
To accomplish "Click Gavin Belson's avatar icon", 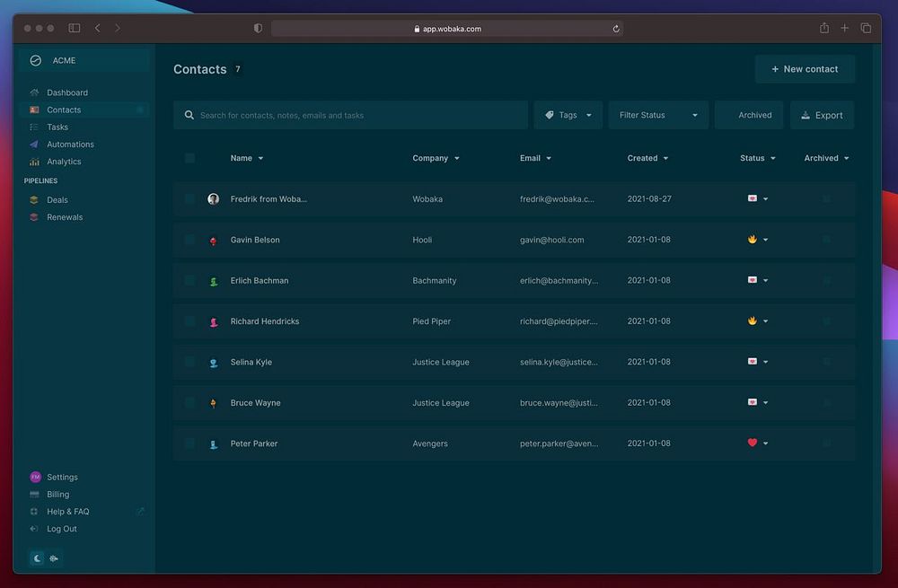I will point(213,241).
